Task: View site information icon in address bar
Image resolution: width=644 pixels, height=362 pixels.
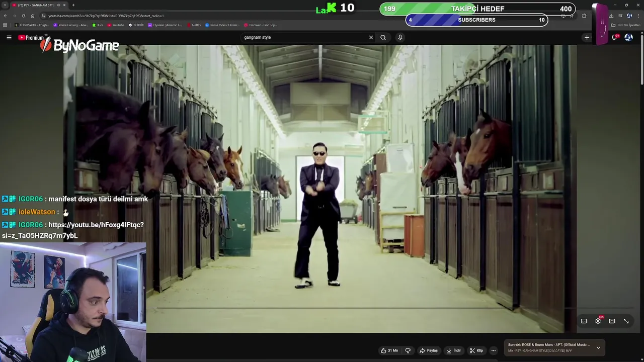Action: pyautogui.click(x=43, y=16)
